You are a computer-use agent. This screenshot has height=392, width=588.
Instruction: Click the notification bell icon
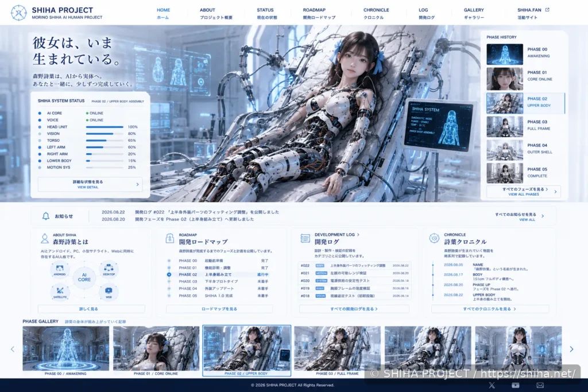click(46, 216)
